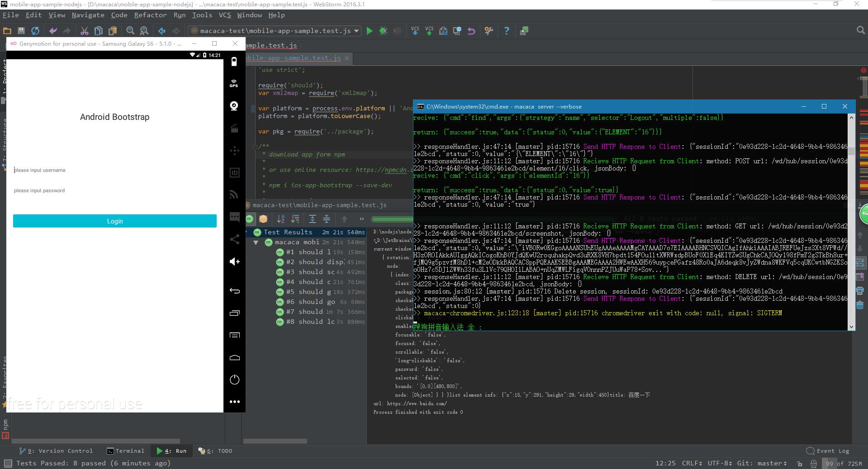Toggle sort tests by duration
868x469 pixels.
point(295,219)
